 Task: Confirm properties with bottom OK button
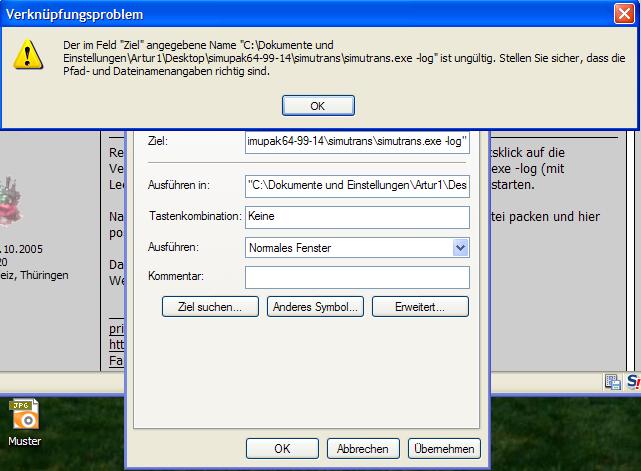[282, 449]
